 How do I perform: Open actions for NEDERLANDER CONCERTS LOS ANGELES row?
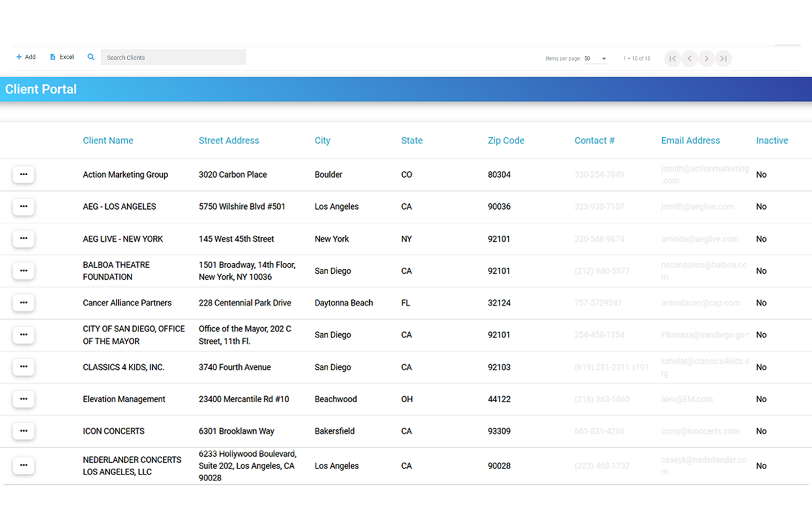23,466
